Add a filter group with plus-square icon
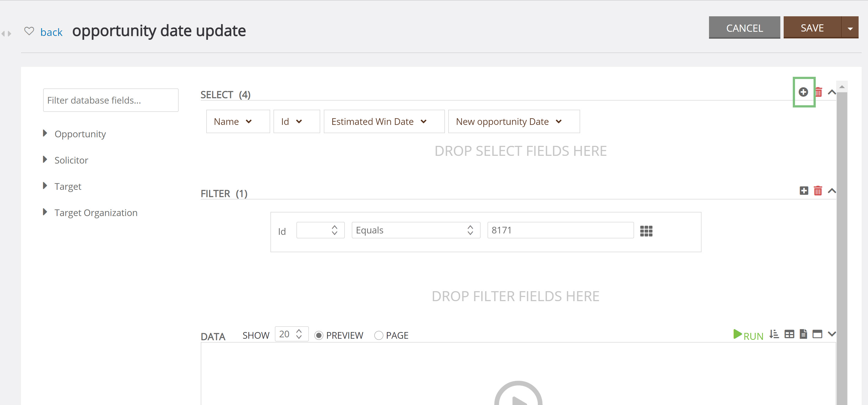This screenshot has height=405, width=868. (x=804, y=191)
